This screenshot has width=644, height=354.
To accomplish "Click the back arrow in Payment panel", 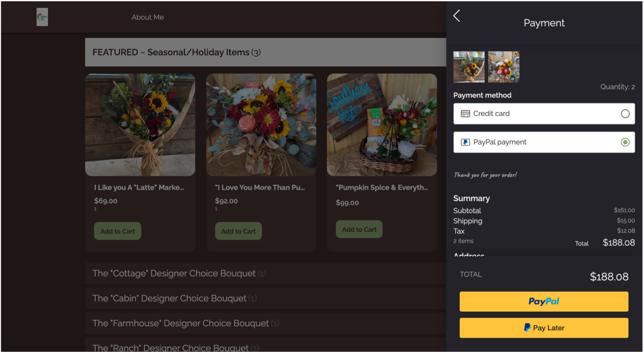I will click(x=456, y=16).
